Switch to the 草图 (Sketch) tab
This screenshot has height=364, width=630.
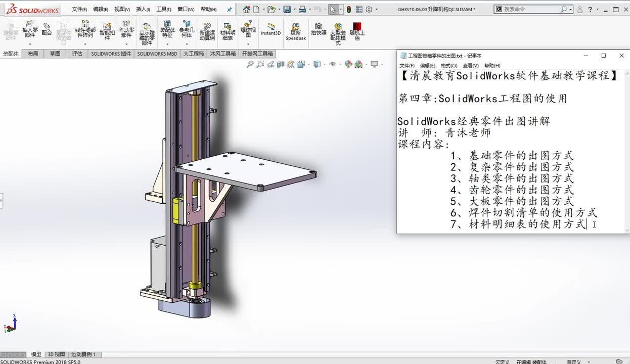click(55, 54)
